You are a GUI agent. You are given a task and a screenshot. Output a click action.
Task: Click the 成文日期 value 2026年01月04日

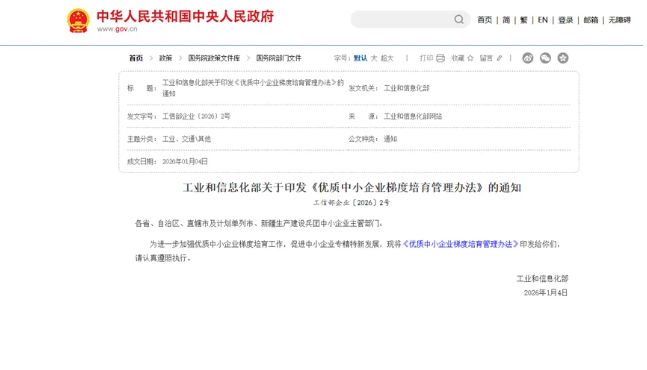coord(185,161)
